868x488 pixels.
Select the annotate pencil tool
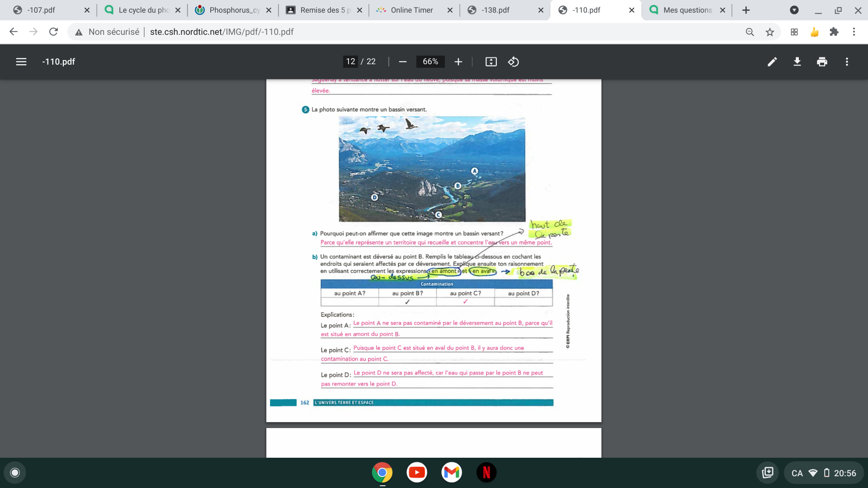(x=773, y=62)
